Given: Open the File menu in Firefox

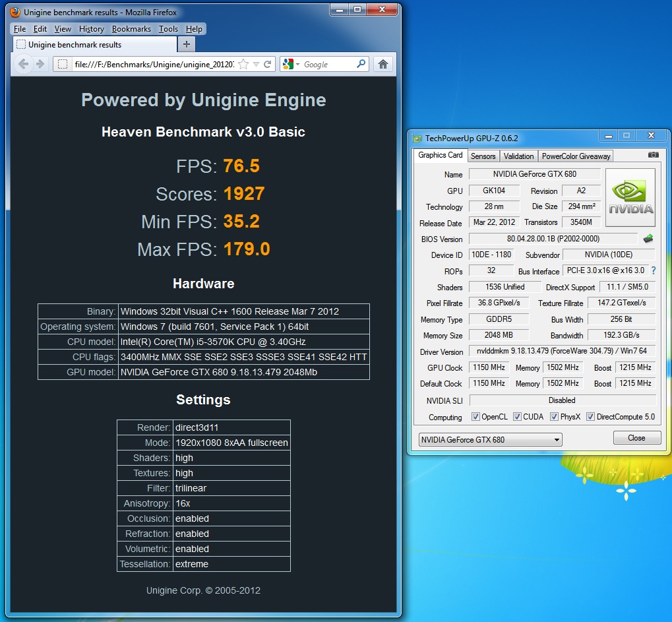Looking at the screenshot, I should [20, 29].
